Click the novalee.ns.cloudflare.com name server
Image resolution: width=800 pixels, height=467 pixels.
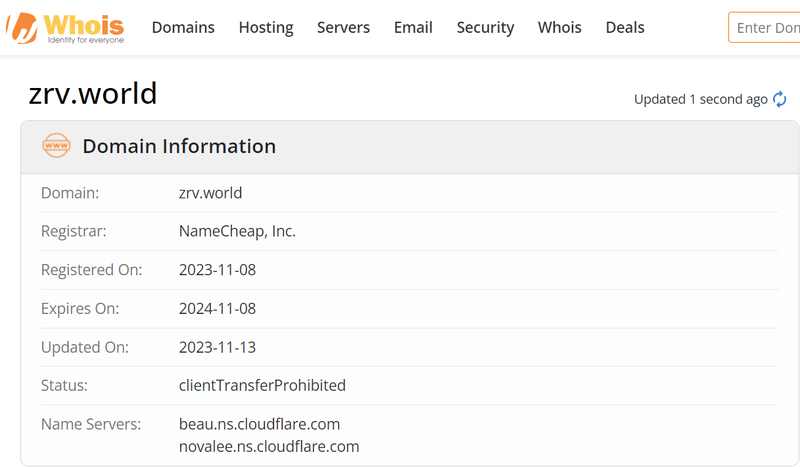click(269, 447)
